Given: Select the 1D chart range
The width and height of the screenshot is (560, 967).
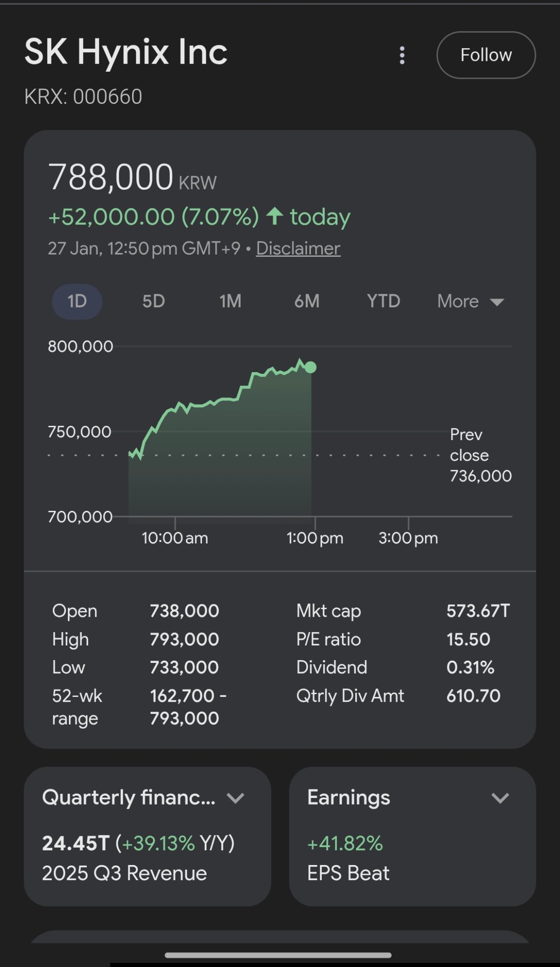Looking at the screenshot, I should click(77, 301).
